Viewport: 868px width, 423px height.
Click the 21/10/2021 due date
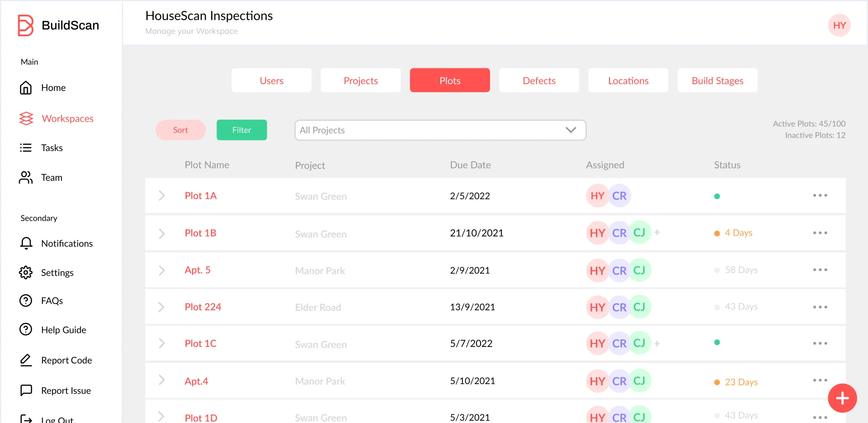click(476, 233)
